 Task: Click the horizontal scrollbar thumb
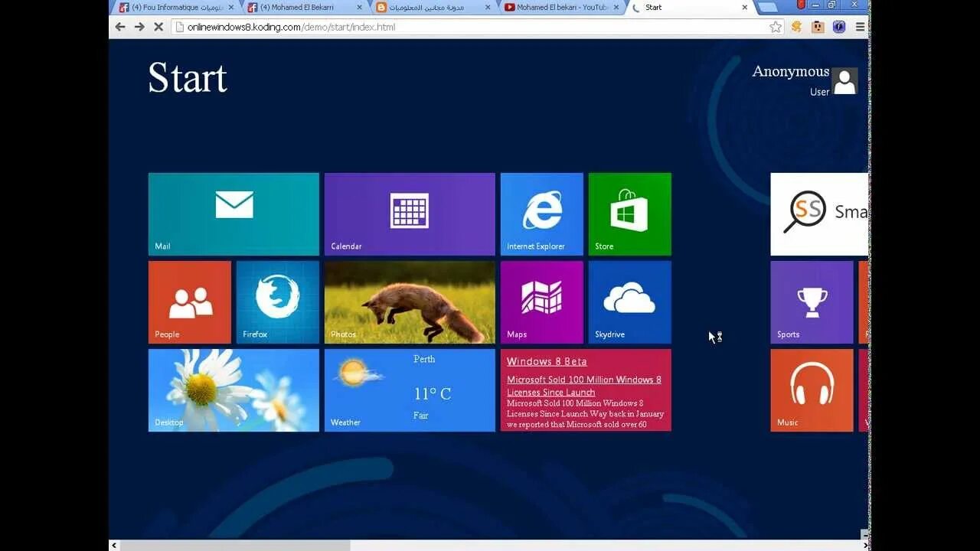click(x=234, y=546)
